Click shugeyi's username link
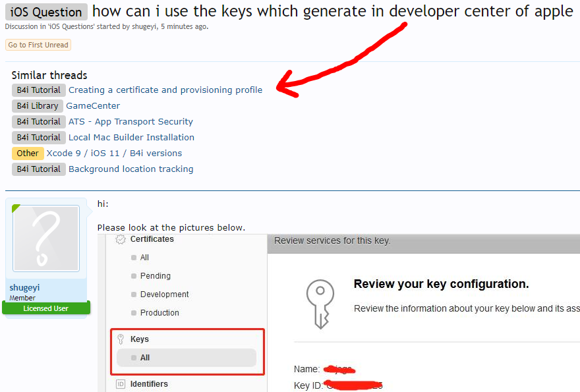 click(x=24, y=287)
